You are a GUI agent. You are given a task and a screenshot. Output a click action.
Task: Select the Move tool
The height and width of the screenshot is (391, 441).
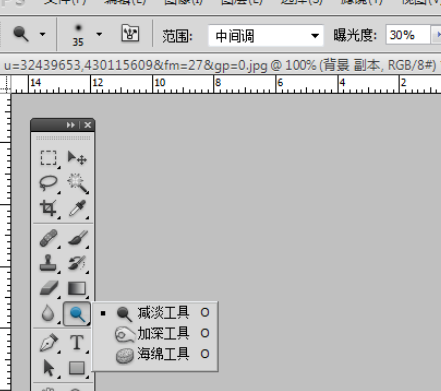pyautogui.click(x=77, y=158)
